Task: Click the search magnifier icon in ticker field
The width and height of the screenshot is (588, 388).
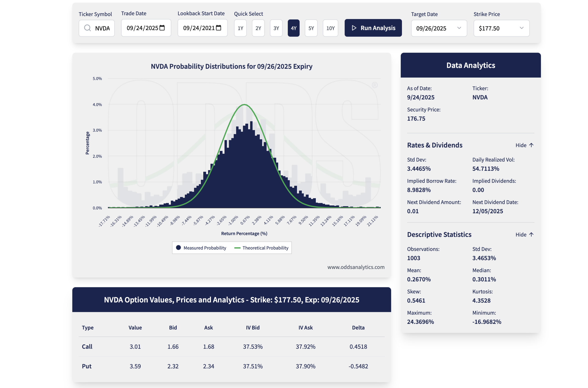Action: (87, 28)
